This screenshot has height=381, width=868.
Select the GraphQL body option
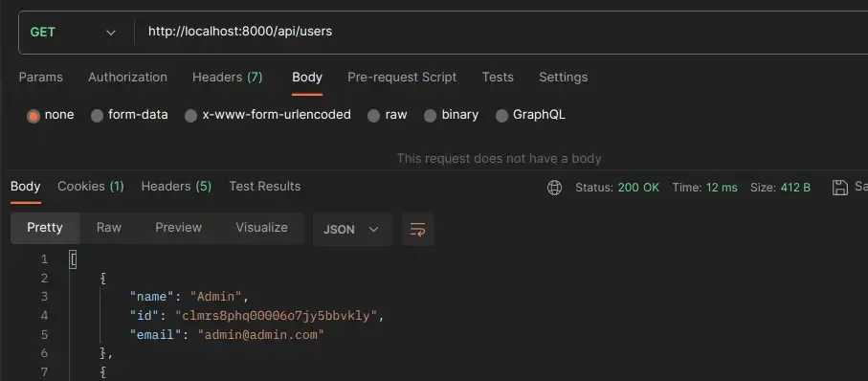tap(502, 116)
